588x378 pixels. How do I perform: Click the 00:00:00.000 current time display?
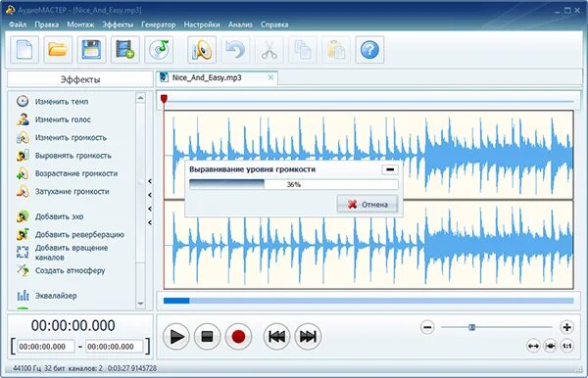click(x=73, y=325)
